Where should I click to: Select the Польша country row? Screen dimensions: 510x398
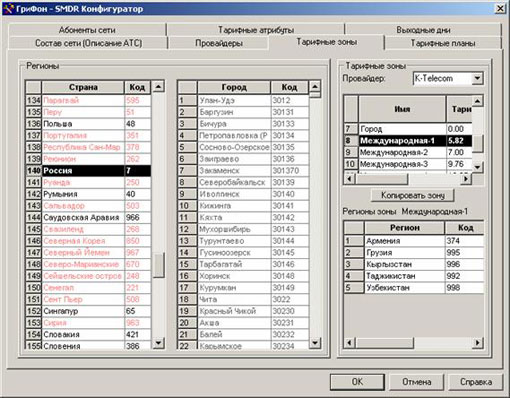(88, 124)
